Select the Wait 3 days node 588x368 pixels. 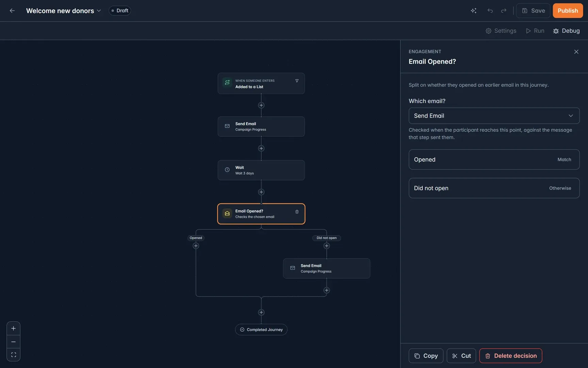point(261,170)
